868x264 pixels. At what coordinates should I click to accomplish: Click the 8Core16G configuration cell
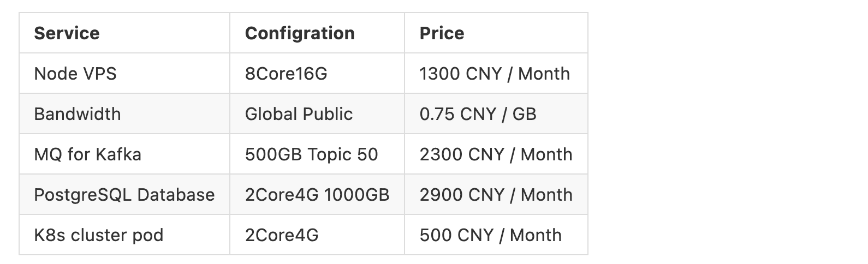(286, 74)
